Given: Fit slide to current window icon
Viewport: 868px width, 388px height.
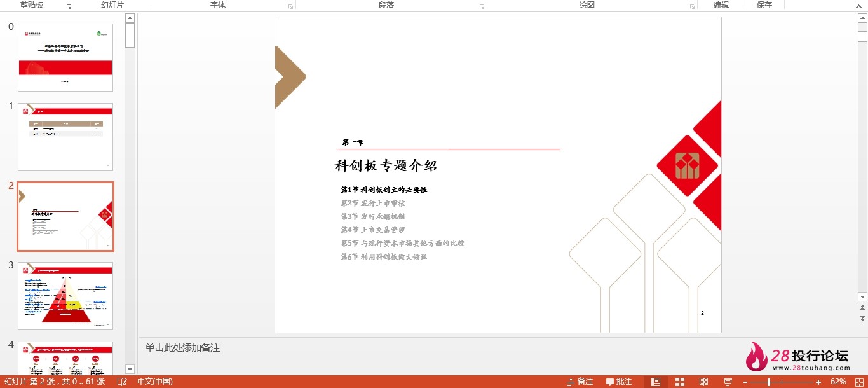Looking at the screenshot, I should point(858,382).
